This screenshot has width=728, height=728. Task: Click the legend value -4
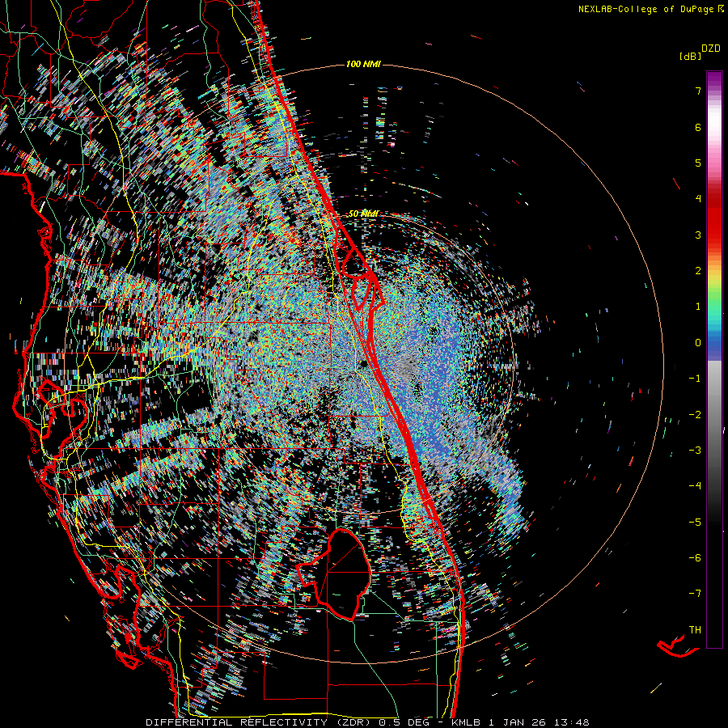(x=695, y=485)
